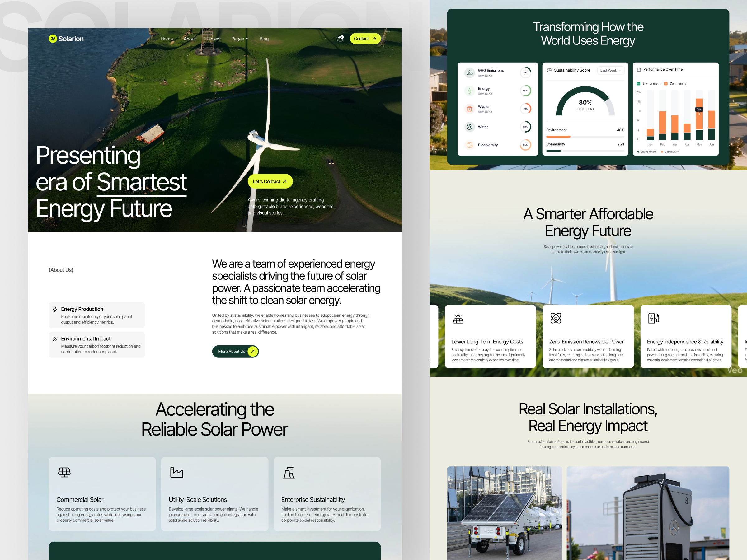Click the Commercial Solar panel icon
The height and width of the screenshot is (560, 747).
(64, 472)
